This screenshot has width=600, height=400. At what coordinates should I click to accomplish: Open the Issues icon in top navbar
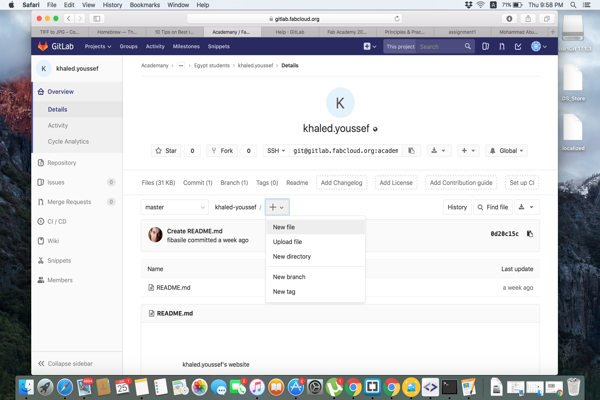pyautogui.click(x=485, y=46)
